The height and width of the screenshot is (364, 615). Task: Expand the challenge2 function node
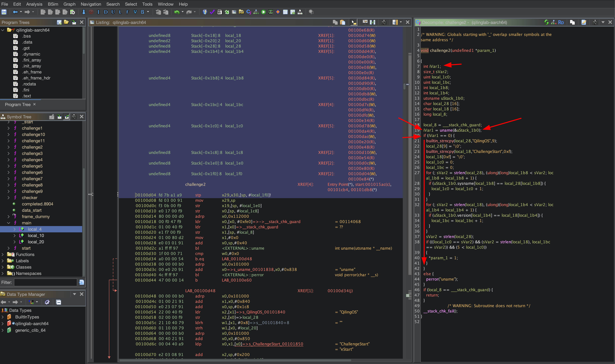[x=9, y=147]
